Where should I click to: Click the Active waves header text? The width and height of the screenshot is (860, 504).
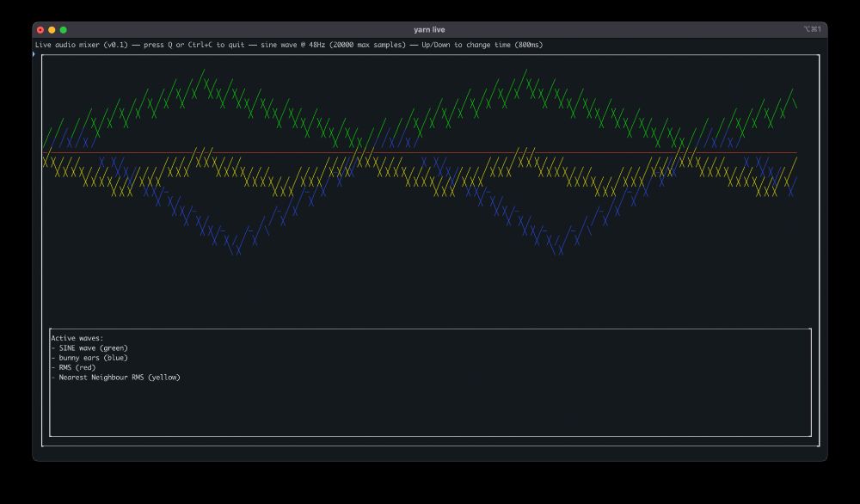pos(76,337)
